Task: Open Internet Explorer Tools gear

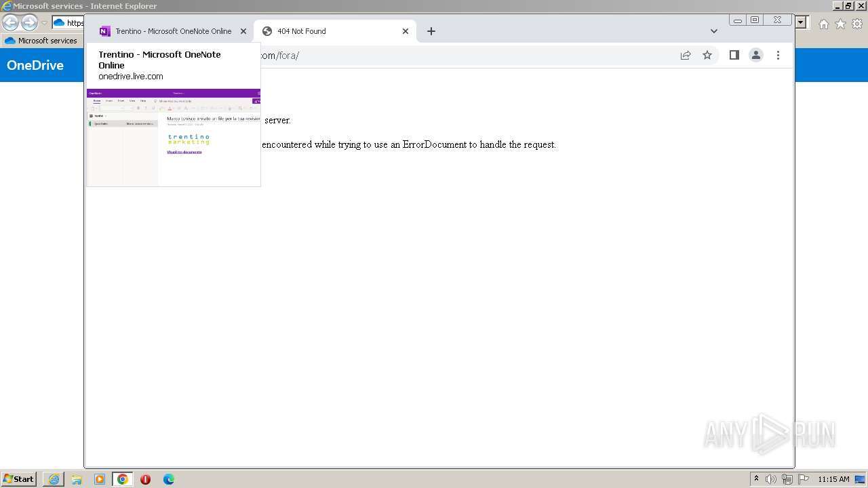Action: [x=857, y=24]
